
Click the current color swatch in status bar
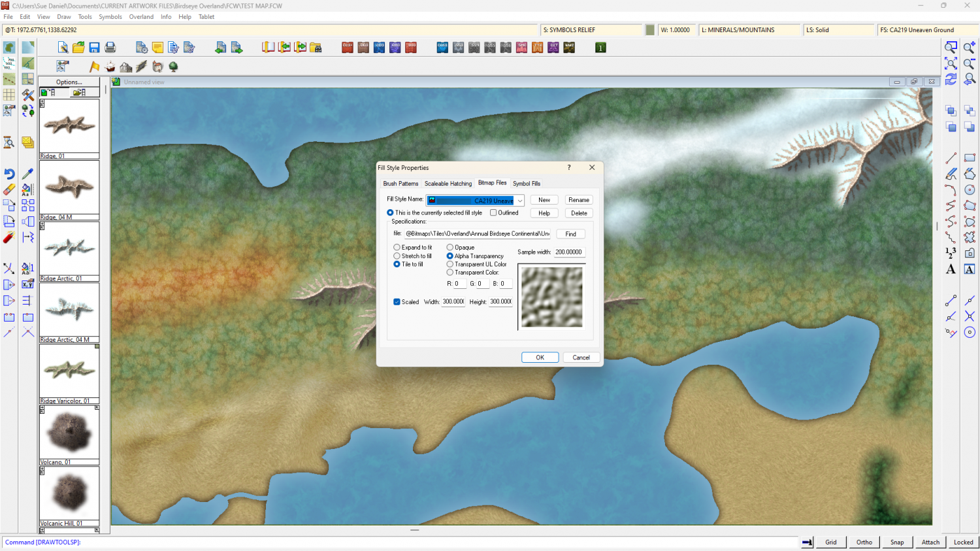click(x=650, y=30)
